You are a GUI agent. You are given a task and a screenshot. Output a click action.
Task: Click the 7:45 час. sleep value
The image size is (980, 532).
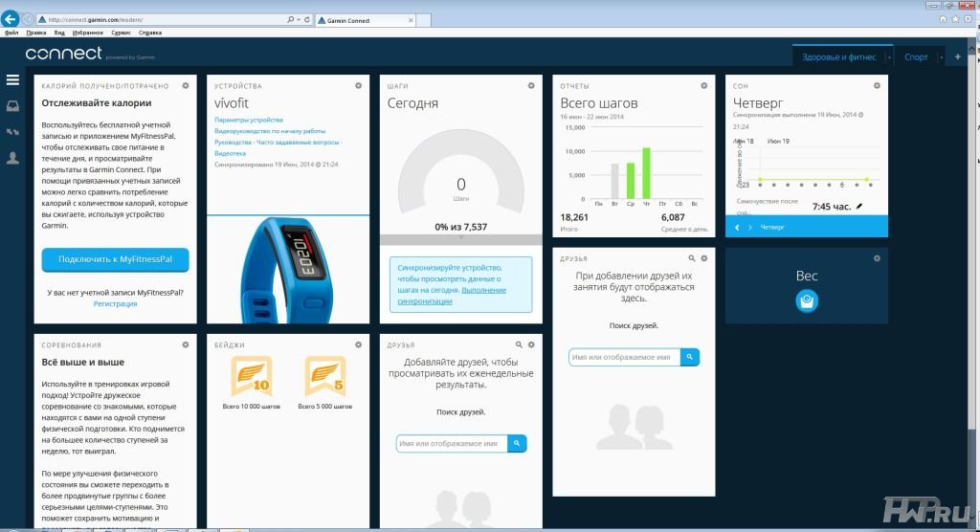coord(832,207)
